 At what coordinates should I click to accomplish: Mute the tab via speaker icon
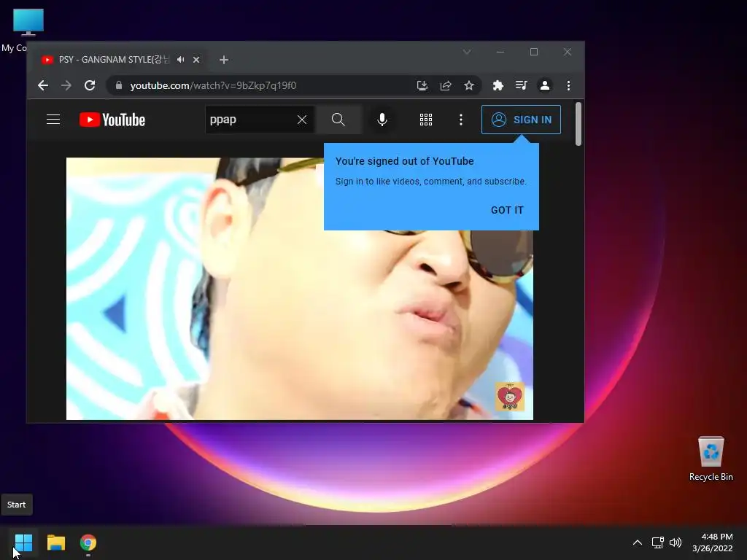[x=181, y=60]
